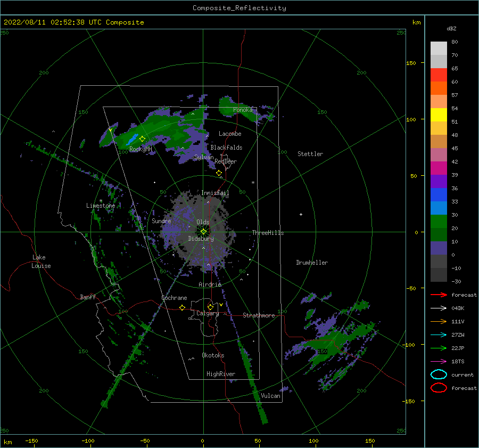Click yellow diamond marker beside RockyMH

pos(142,139)
